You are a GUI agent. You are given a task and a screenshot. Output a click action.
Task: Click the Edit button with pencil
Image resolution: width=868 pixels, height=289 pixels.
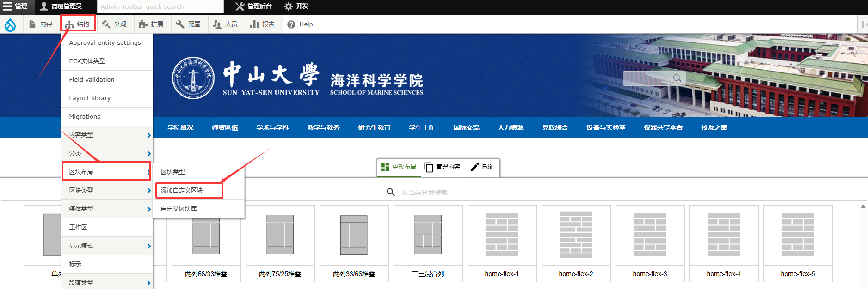point(482,167)
